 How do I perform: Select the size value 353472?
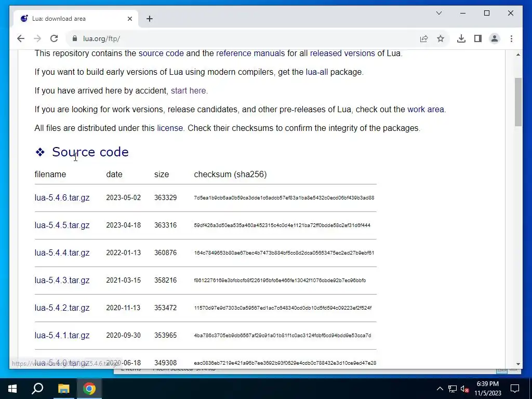(x=166, y=308)
